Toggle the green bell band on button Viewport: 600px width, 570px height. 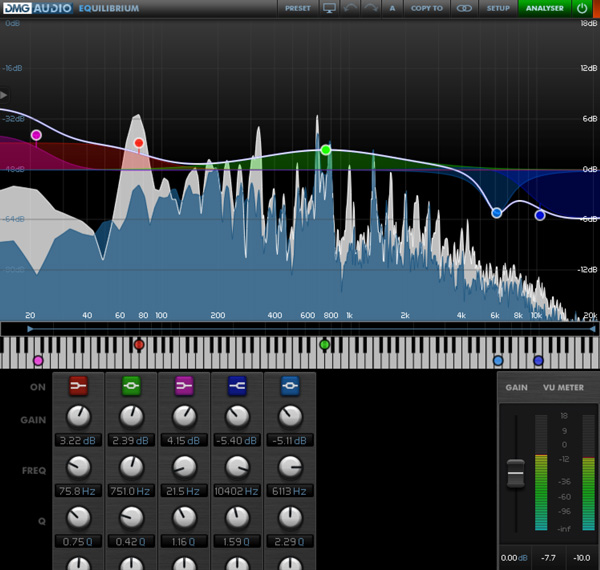pyautogui.click(x=131, y=386)
